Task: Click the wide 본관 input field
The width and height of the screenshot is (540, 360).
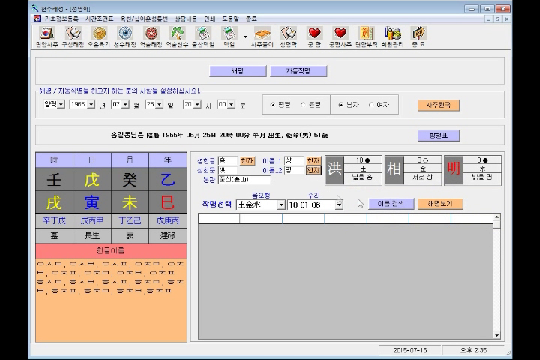Action: click(244, 179)
